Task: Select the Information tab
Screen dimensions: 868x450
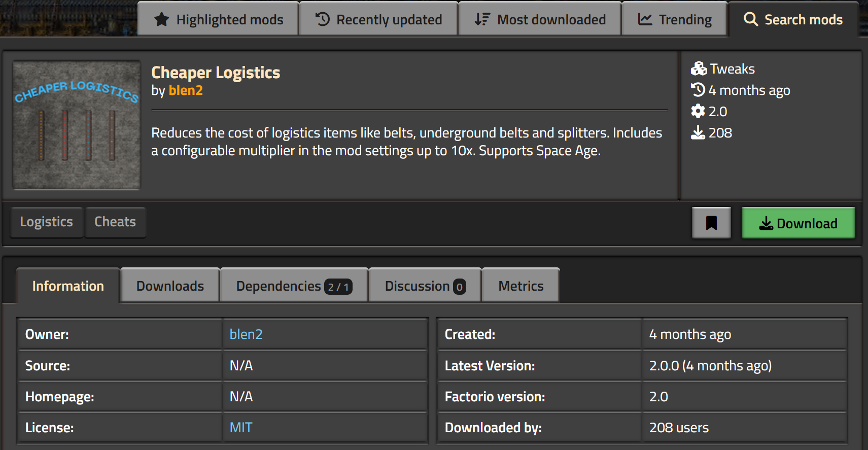Action: [68, 286]
